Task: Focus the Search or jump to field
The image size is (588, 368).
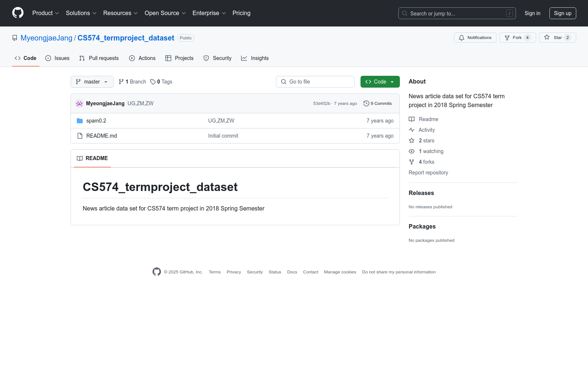Action: tap(457, 13)
